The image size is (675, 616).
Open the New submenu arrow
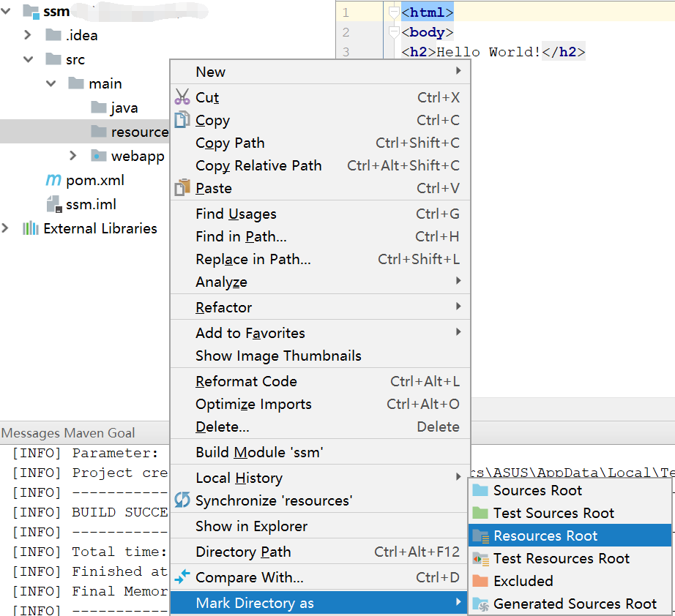click(458, 70)
